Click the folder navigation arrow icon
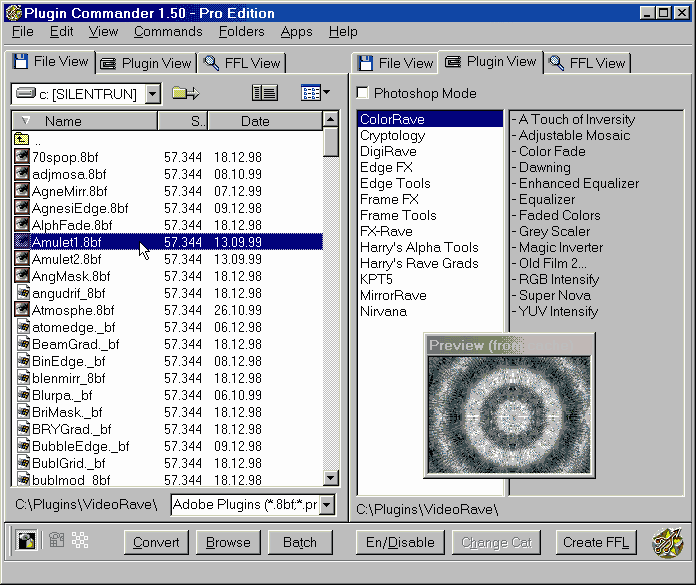This screenshot has width=696, height=585. pyautogui.click(x=185, y=93)
